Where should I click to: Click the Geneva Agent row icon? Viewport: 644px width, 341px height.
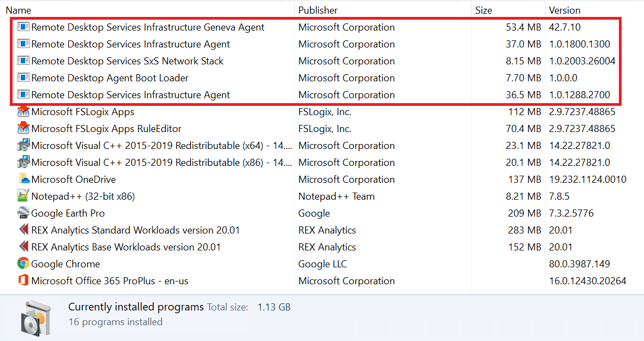click(23, 27)
